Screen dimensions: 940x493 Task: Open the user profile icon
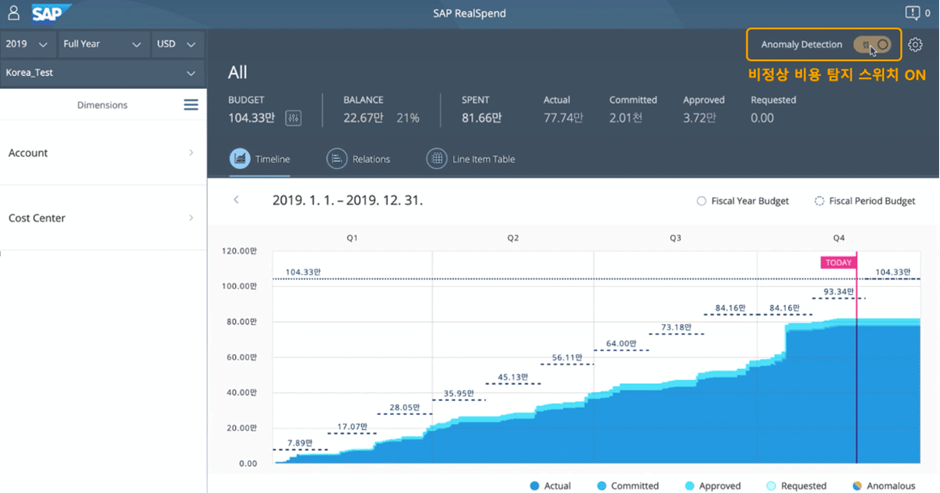point(13,13)
